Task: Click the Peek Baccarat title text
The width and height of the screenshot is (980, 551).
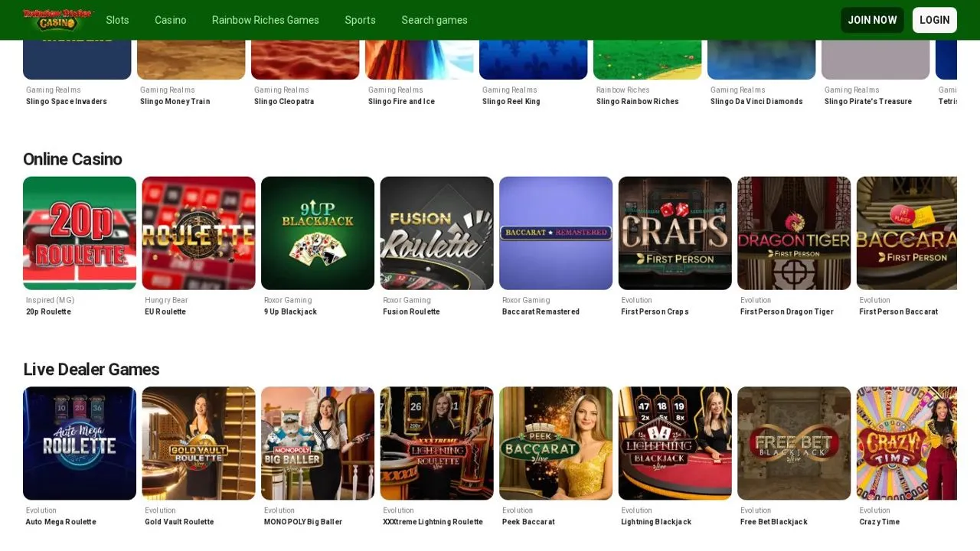Action: (528, 522)
